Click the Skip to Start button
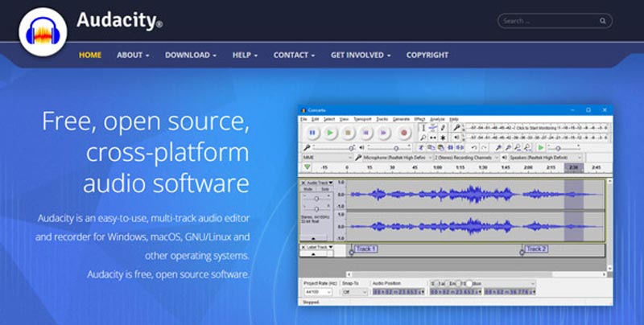 (x=365, y=133)
